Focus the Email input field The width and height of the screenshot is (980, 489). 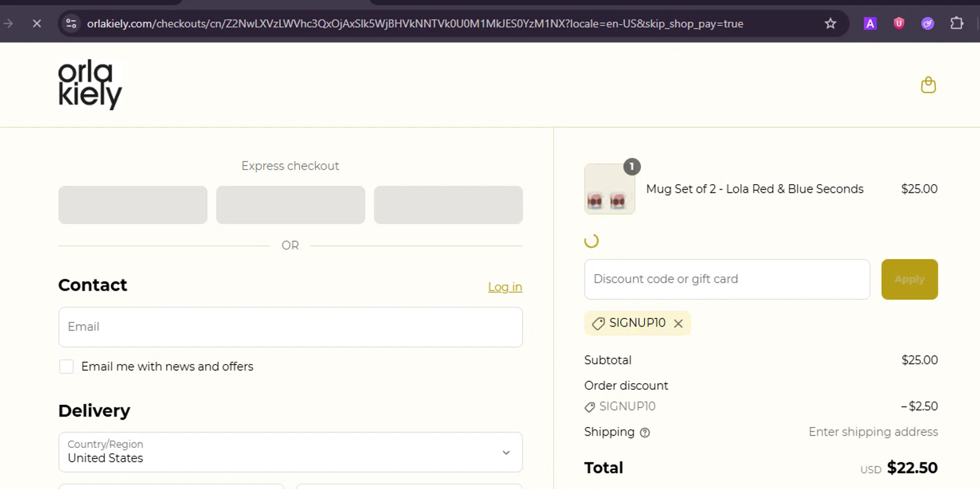point(290,327)
